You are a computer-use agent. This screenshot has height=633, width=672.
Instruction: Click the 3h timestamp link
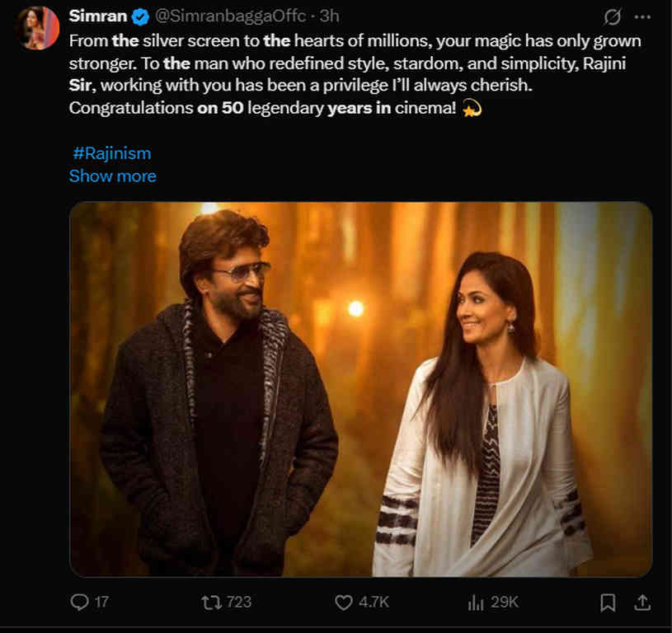[330, 16]
